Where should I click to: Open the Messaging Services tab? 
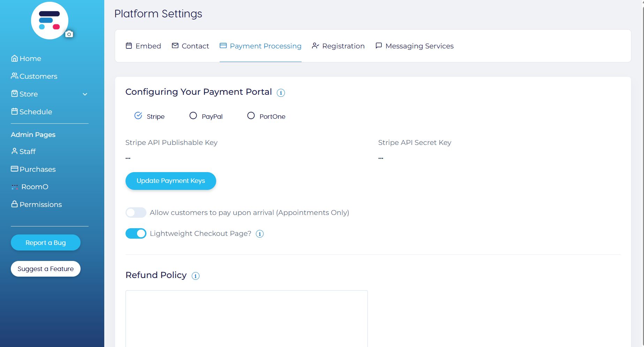414,46
